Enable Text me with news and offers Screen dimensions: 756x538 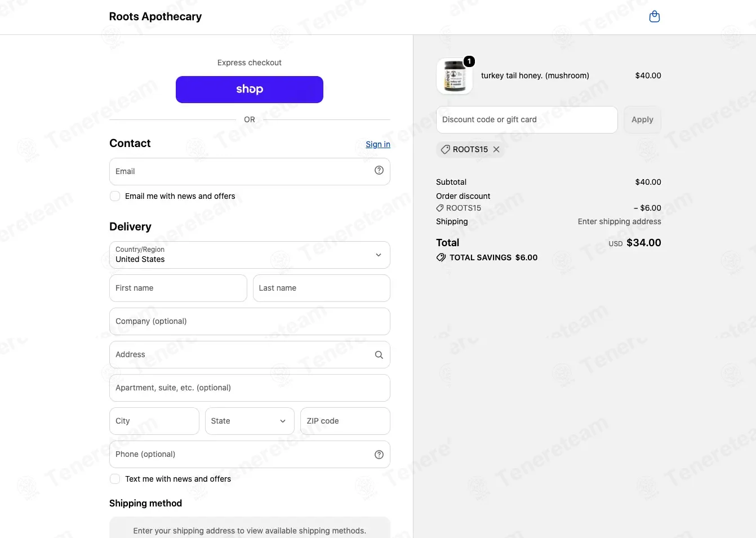pyautogui.click(x=115, y=479)
